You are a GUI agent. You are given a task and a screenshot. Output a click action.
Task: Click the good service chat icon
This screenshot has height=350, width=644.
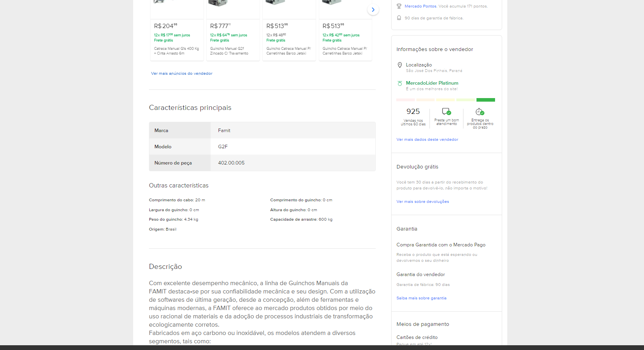click(446, 112)
